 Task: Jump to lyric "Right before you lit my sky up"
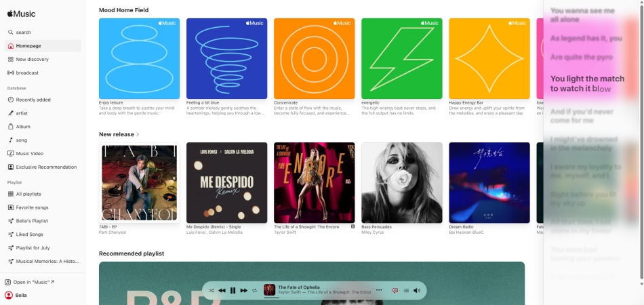[583, 199]
